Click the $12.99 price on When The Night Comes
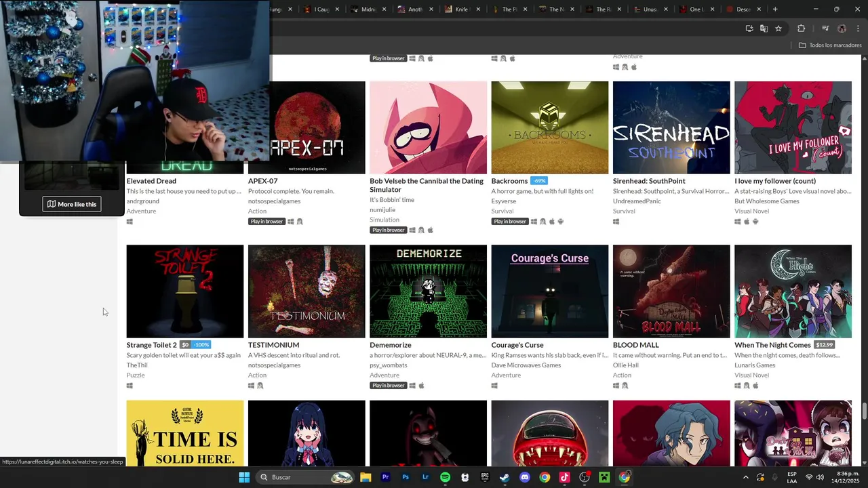The height and width of the screenshot is (488, 868). point(824,345)
